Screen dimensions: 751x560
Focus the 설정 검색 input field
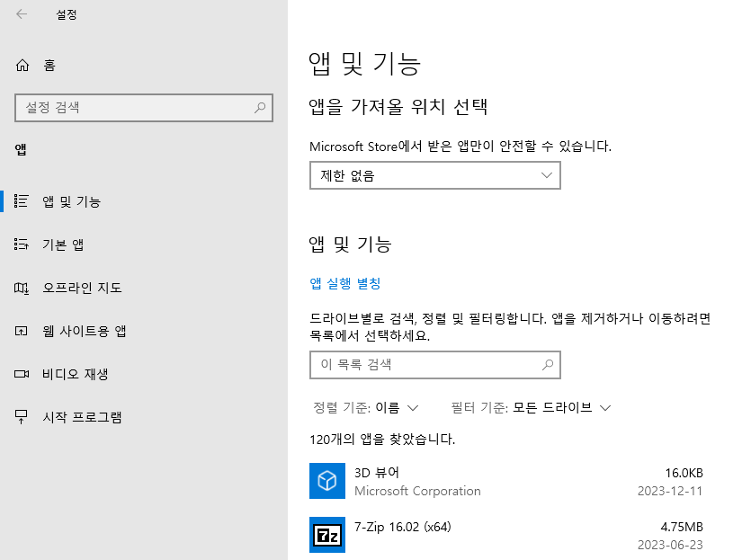pyautogui.click(x=144, y=108)
